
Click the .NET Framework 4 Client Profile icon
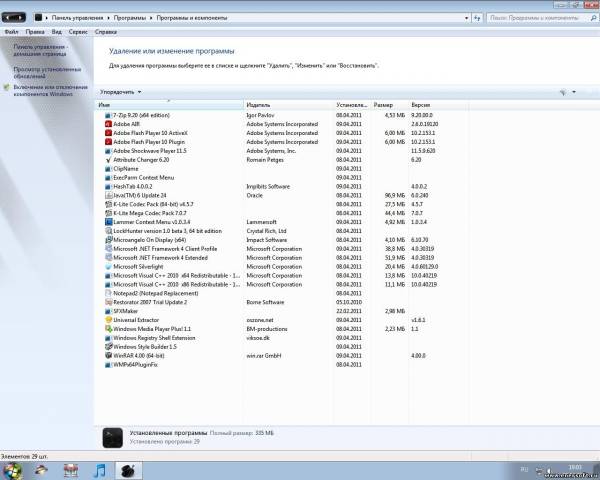coord(108,249)
